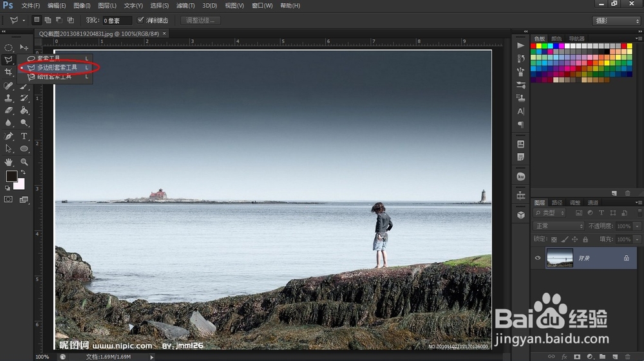Click the 调整边缘 button
644x361 pixels.
coord(200,21)
